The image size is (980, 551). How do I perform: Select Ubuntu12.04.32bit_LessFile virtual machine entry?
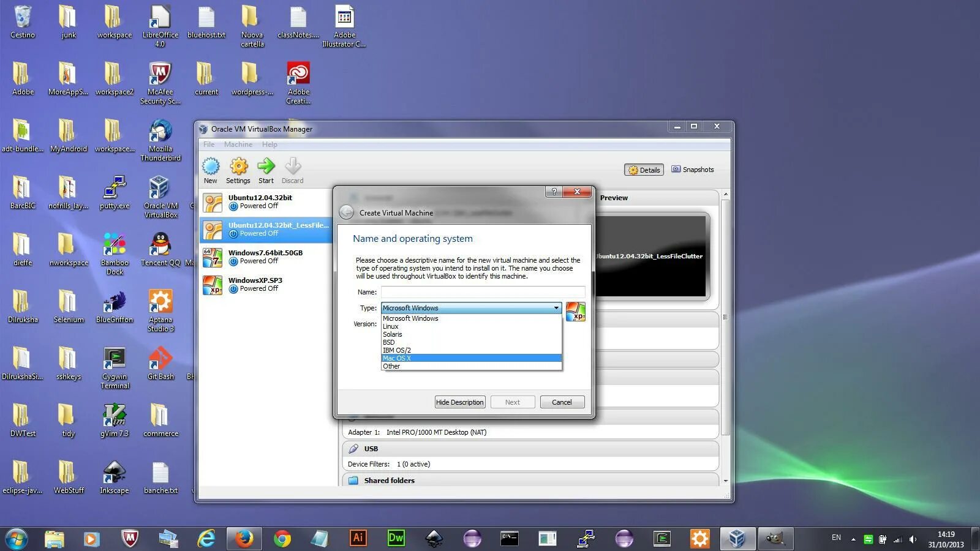266,230
